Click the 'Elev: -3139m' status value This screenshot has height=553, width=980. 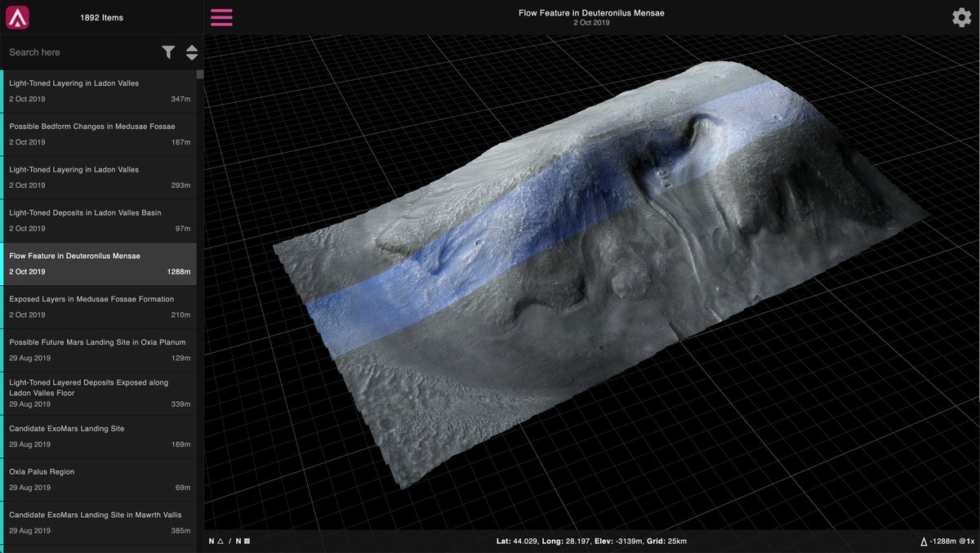pos(618,541)
